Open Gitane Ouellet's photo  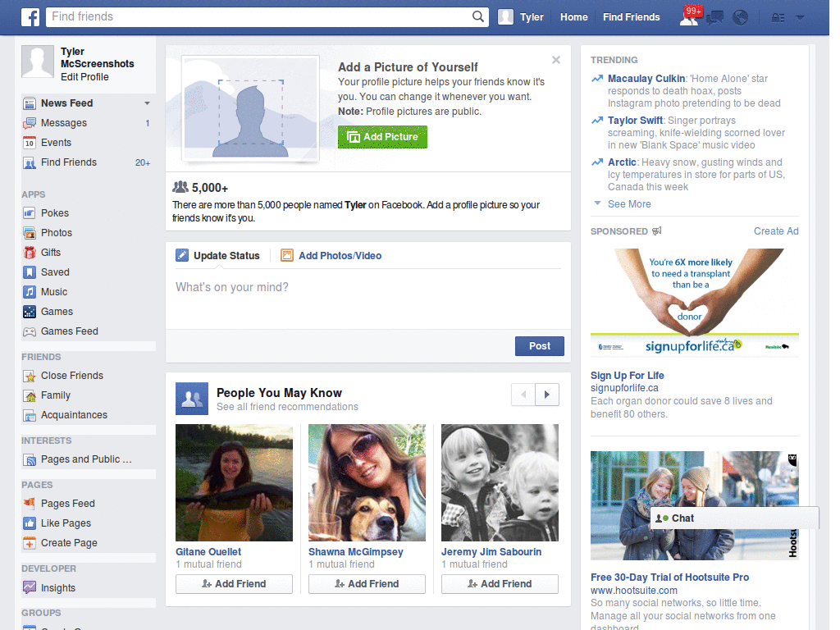pyautogui.click(x=234, y=482)
